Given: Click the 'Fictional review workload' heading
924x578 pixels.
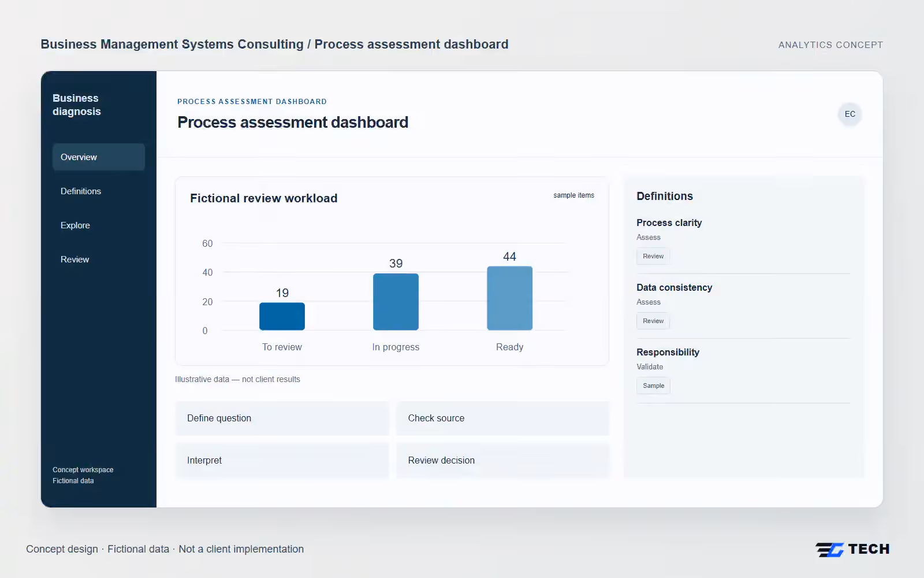Looking at the screenshot, I should [x=264, y=198].
